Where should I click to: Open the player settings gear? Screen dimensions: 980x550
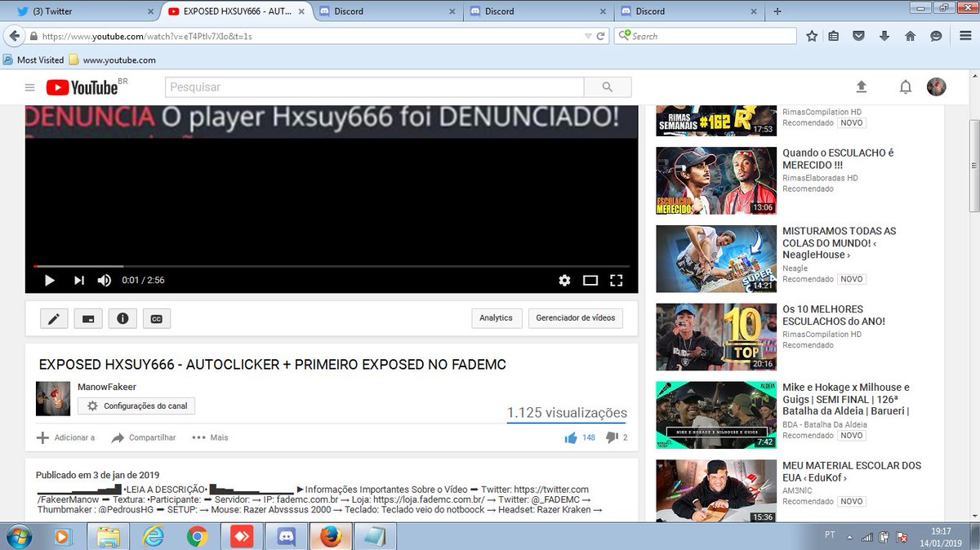click(564, 280)
